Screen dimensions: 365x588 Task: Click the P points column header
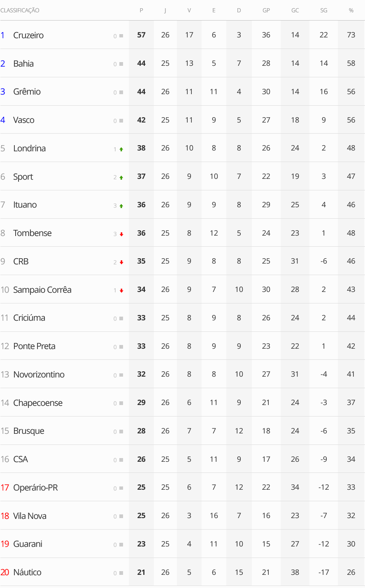pyautogui.click(x=141, y=10)
